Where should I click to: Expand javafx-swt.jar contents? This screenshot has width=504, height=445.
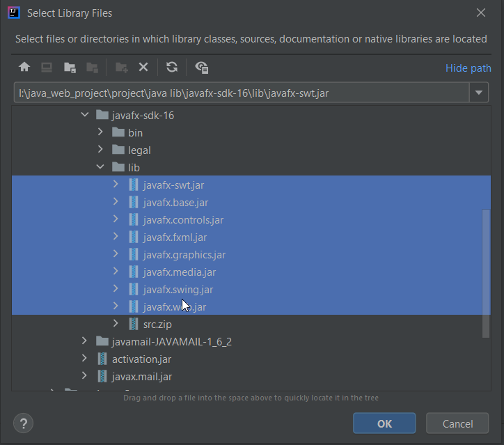tap(116, 185)
